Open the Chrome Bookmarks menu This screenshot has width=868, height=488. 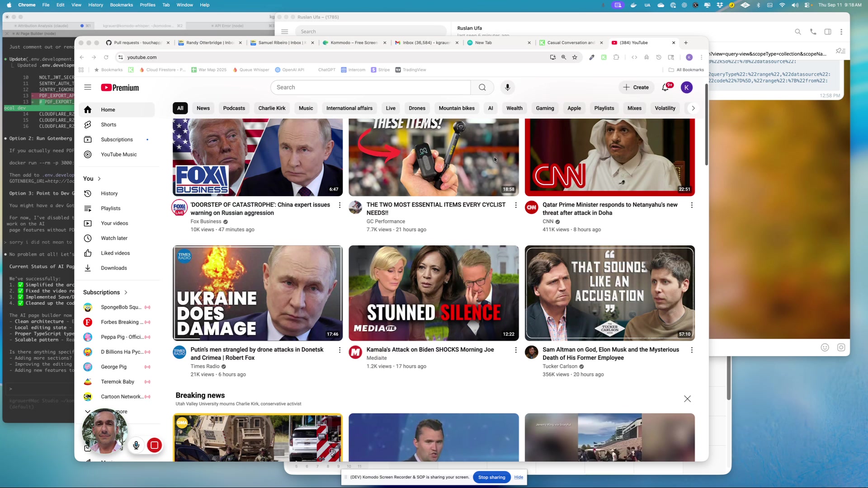121,5
